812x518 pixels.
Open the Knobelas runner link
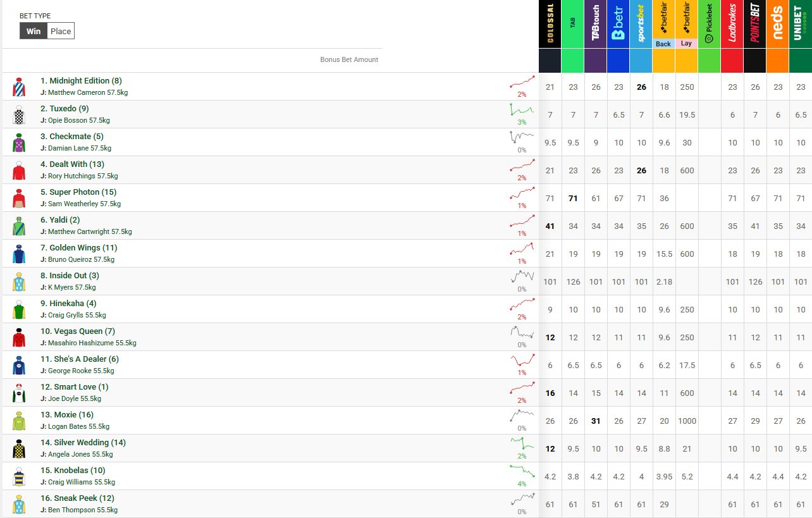tap(73, 471)
